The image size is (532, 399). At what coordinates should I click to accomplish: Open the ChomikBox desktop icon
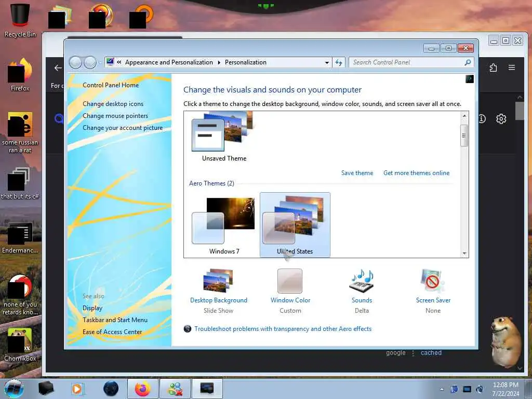[20, 344]
